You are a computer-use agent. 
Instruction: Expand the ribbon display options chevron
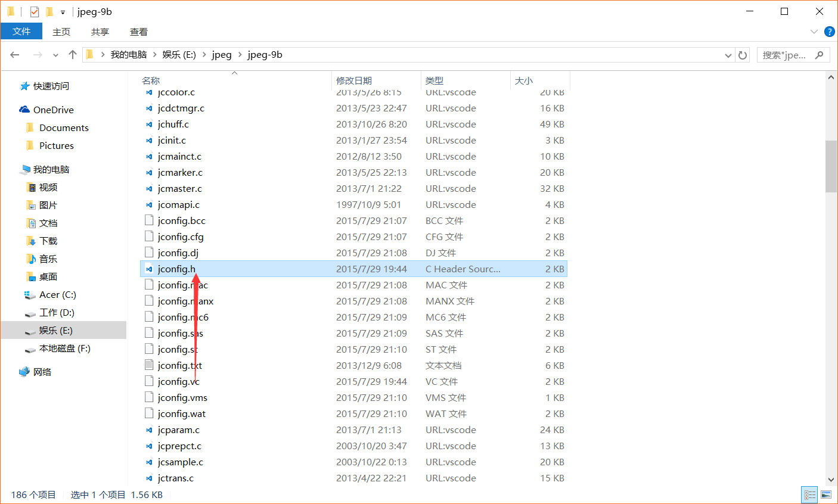tap(814, 32)
